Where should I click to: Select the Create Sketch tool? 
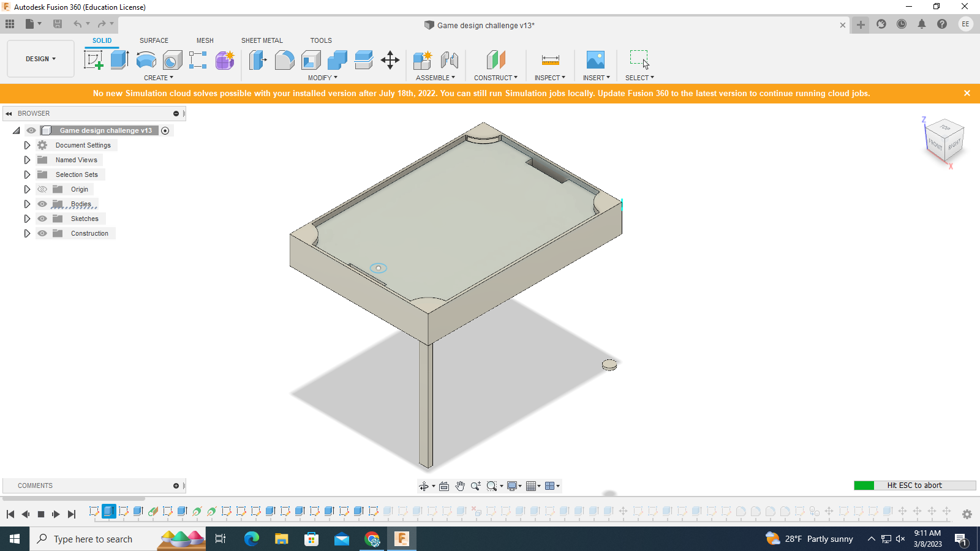pyautogui.click(x=94, y=59)
